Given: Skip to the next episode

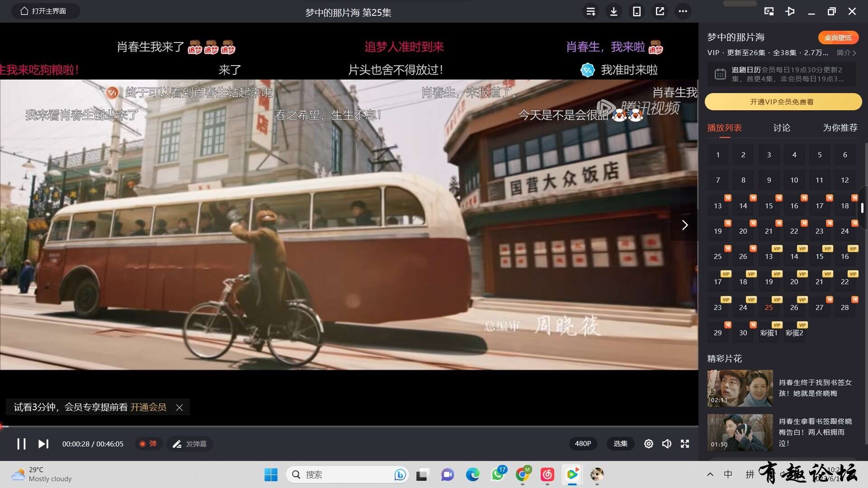Looking at the screenshot, I should [x=43, y=444].
